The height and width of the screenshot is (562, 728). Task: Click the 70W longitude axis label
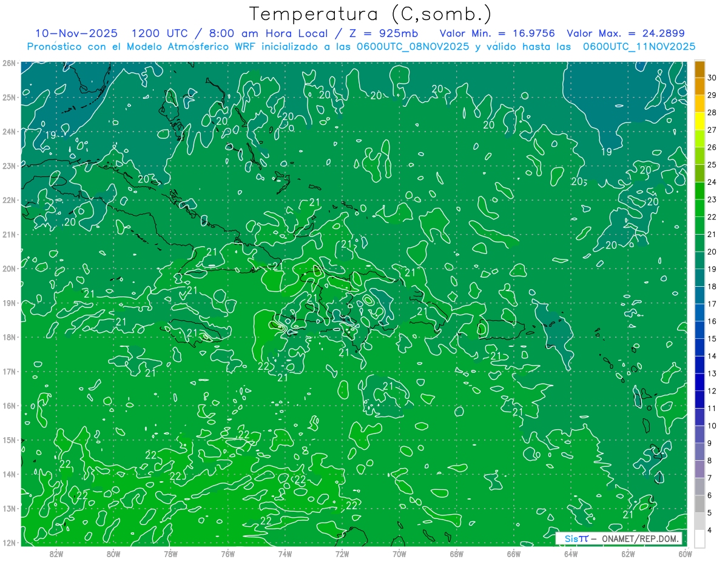coord(399,554)
